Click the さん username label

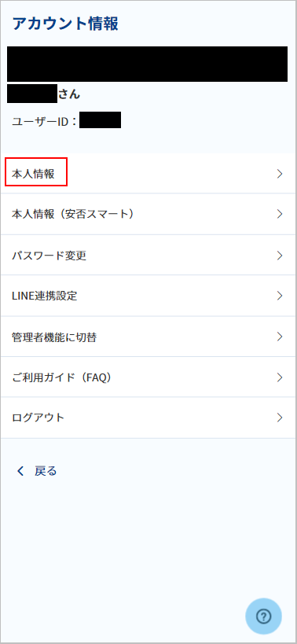[x=69, y=94]
